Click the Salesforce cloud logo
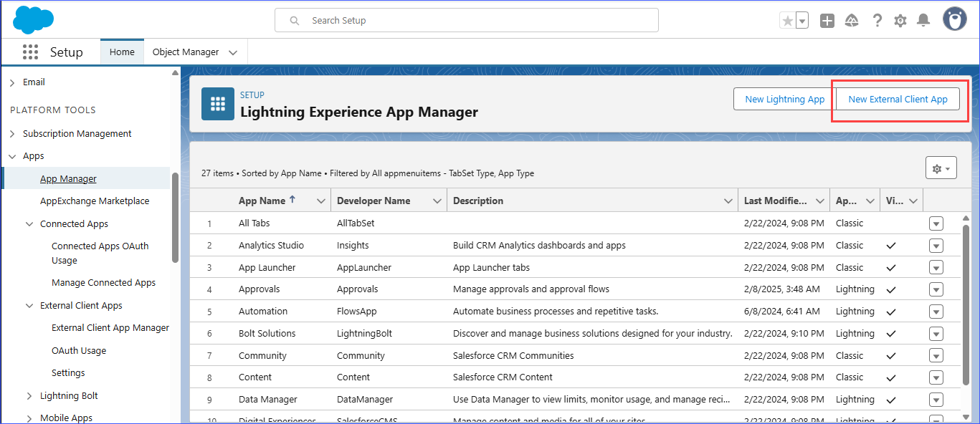 pyautogui.click(x=33, y=20)
